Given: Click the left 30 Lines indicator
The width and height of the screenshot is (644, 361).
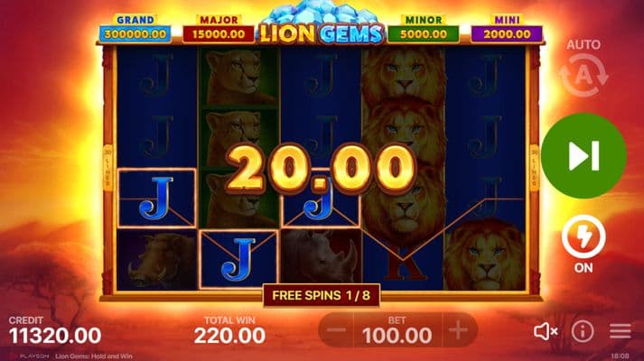Looking at the screenshot, I should click(107, 168).
